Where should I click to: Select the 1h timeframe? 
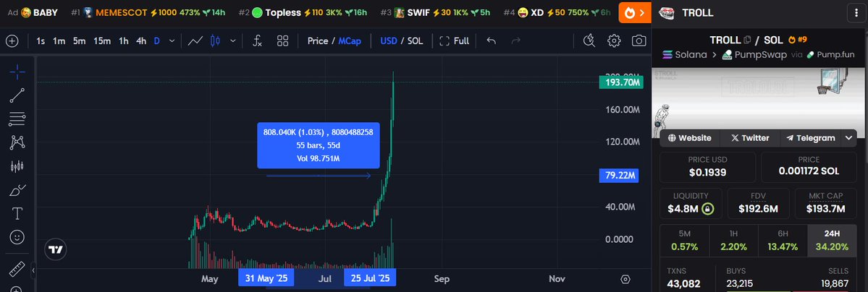124,41
